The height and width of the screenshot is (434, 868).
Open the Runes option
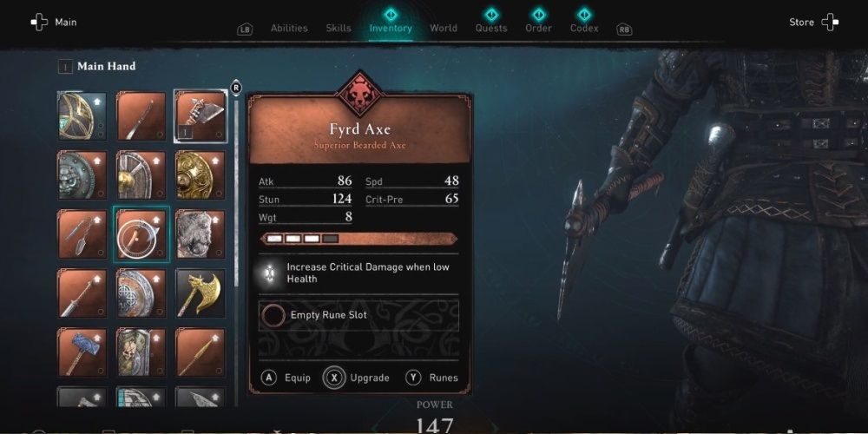(432, 378)
